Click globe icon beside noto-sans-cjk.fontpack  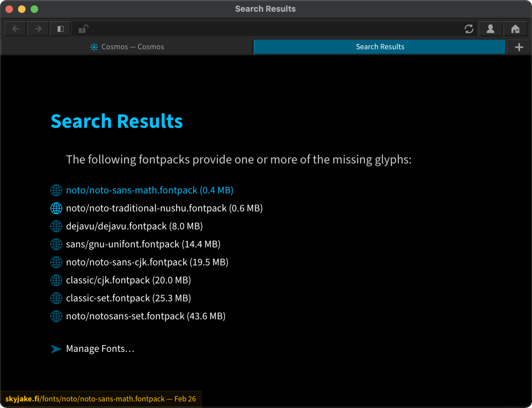56,262
